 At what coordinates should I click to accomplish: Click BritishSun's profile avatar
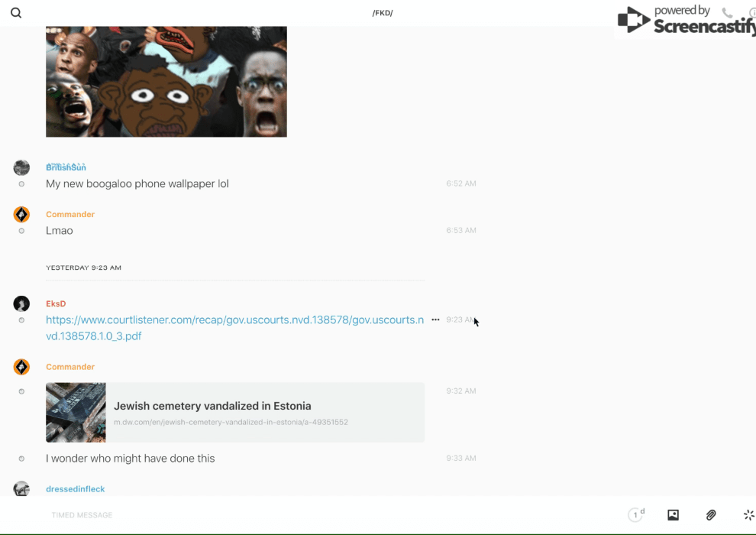21,168
